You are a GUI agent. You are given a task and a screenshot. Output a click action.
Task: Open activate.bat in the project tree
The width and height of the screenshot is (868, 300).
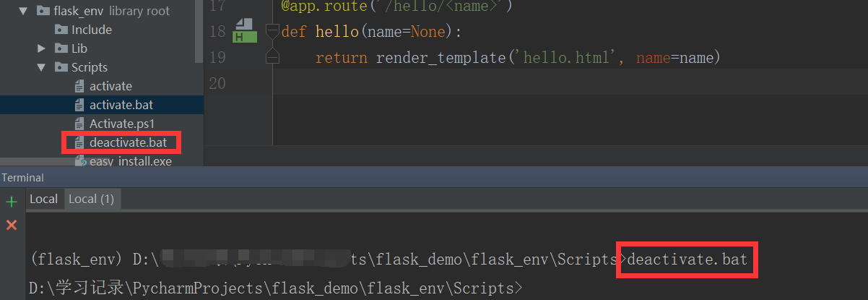tap(121, 105)
